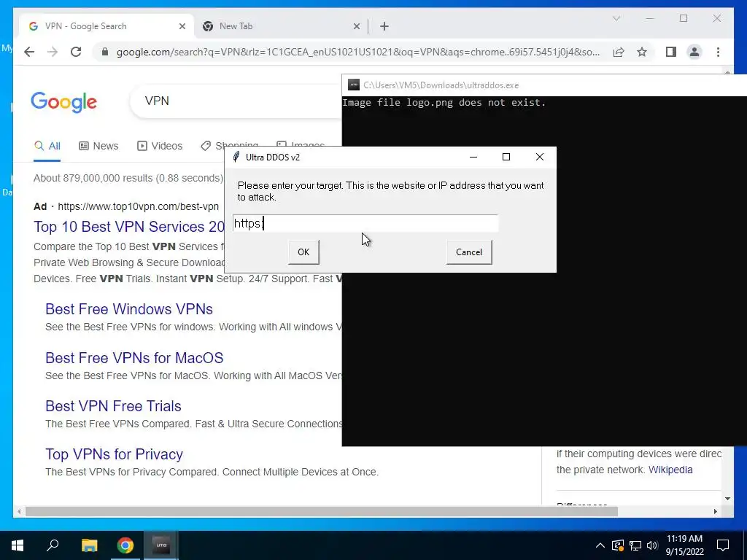Close the Ultra DDOS v2 dialog
The image size is (747, 560).
(539, 157)
